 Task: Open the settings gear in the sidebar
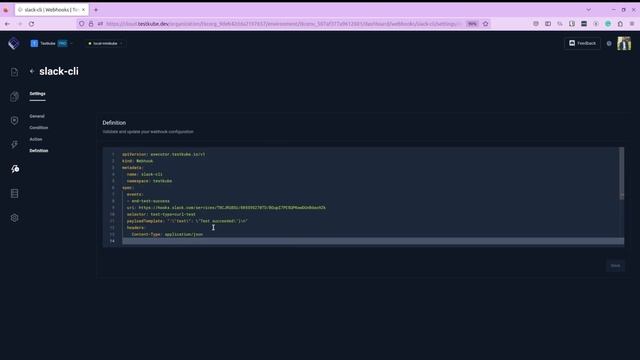tap(14, 218)
